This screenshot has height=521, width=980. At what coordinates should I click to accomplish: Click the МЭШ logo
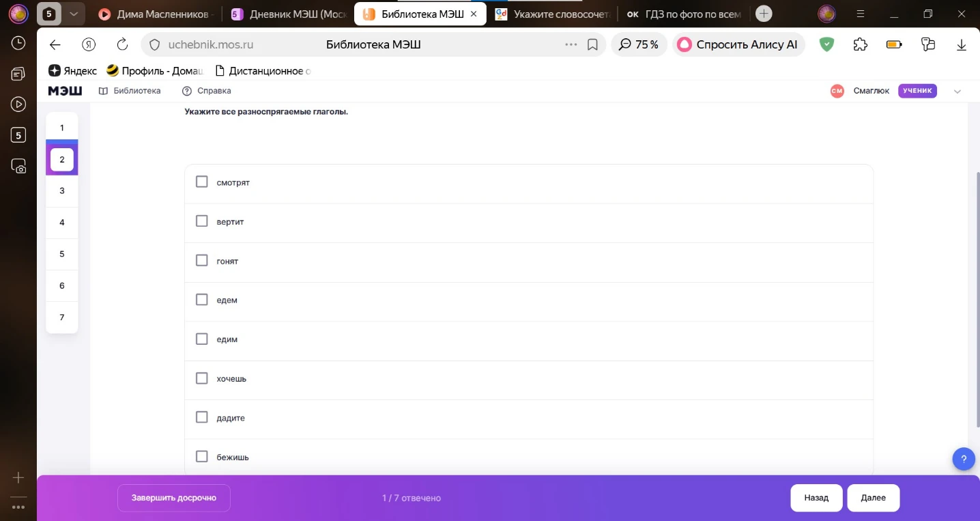point(66,91)
